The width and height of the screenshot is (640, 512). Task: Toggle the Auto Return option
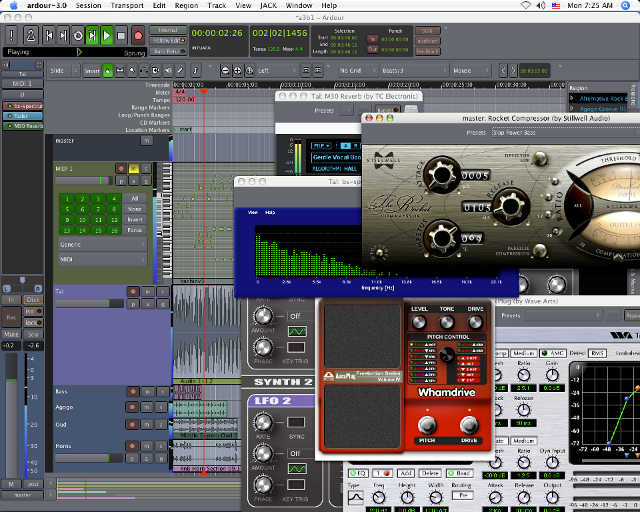click(168, 51)
